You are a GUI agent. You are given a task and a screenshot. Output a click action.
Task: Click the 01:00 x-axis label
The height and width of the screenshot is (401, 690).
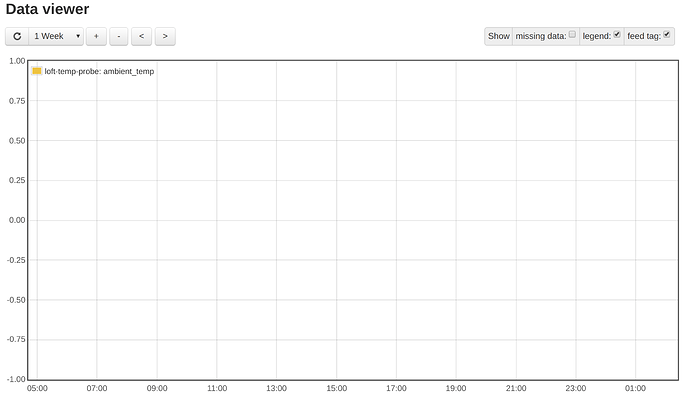(635, 388)
